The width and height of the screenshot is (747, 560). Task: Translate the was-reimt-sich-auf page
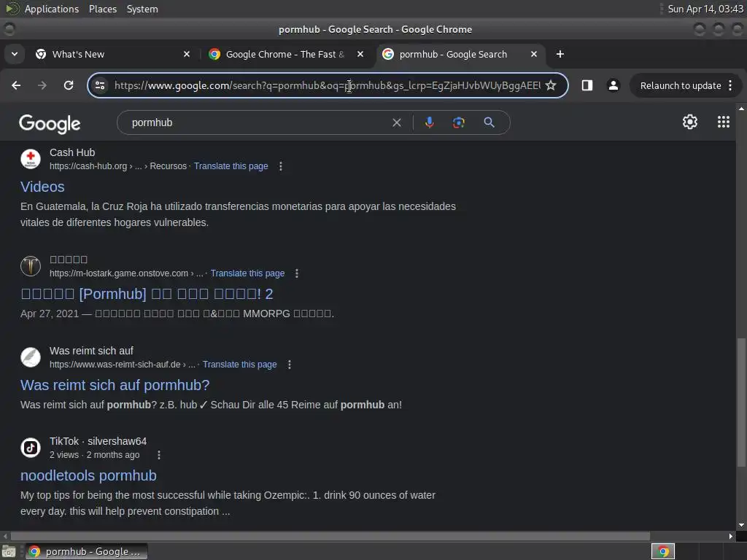pyautogui.click(x=239, y=365)
